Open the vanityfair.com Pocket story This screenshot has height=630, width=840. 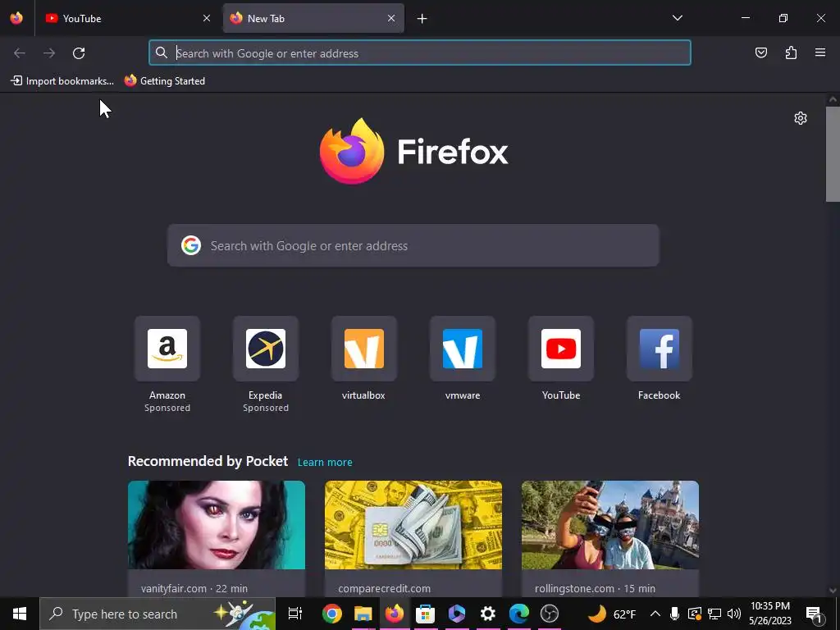pyautogui.click(x=217, y=538)
